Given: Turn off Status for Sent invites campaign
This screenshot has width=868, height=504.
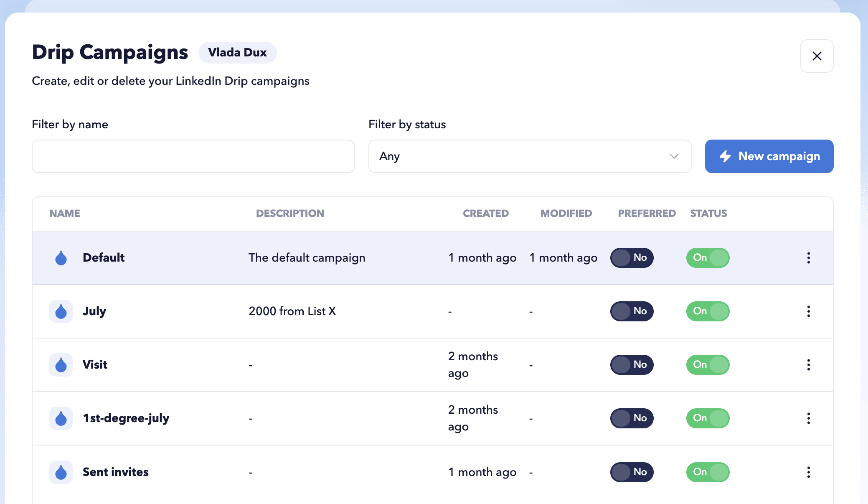Looking at the screenshot, I should click(x=708, y=472).
